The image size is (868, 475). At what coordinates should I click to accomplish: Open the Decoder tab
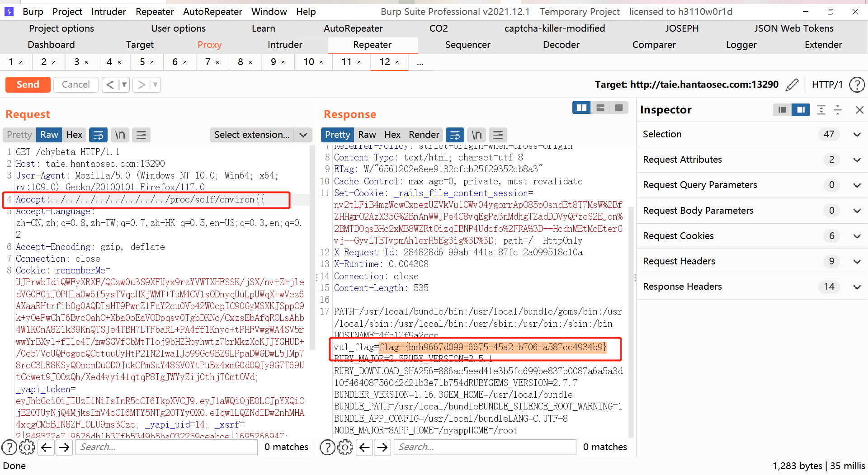[x=561, y=45]
